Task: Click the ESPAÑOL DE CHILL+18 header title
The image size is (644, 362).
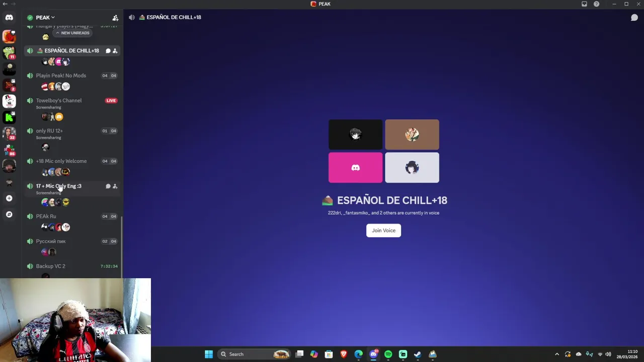Action: pyautogui.click(x=174, y=17)
